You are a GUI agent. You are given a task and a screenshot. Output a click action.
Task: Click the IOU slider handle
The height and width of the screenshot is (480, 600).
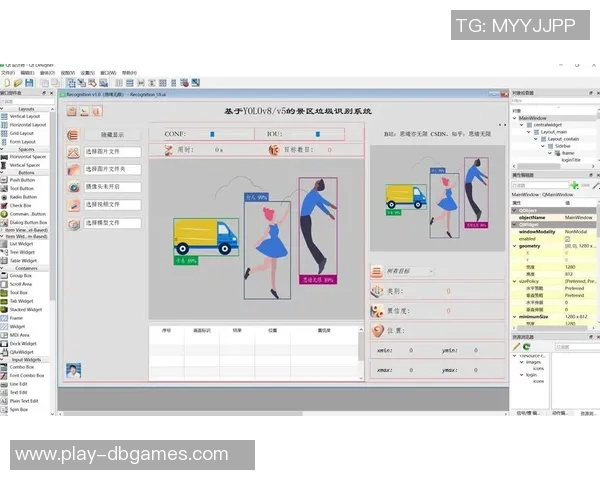point(318,134)
